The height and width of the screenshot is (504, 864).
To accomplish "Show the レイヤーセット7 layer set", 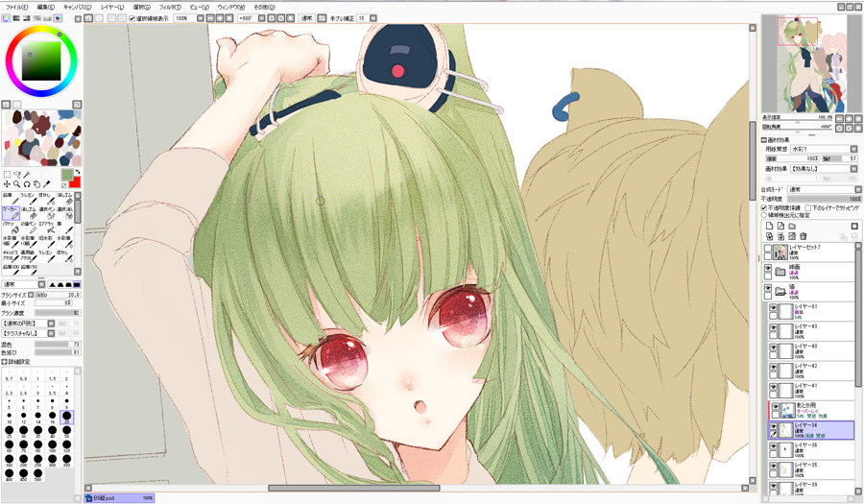I will (x=768, y=249).
